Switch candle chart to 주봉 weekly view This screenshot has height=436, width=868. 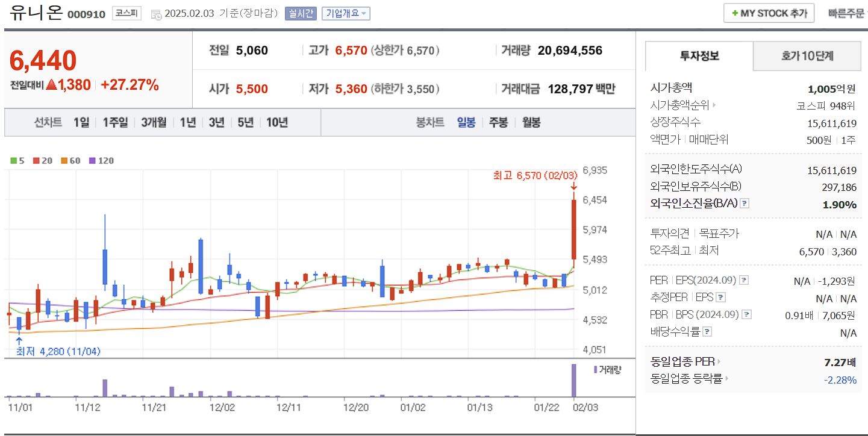click(x=499, y=122)
